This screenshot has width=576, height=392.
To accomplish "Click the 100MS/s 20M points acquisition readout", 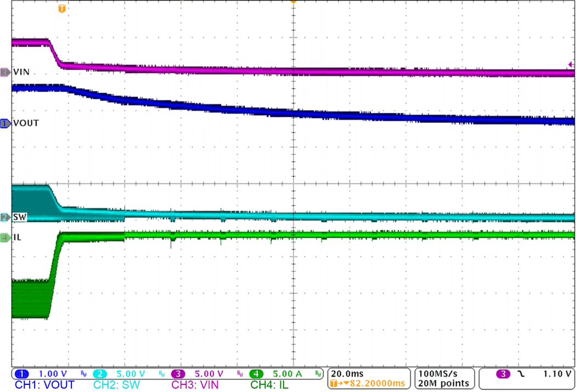I will (439, 378).
